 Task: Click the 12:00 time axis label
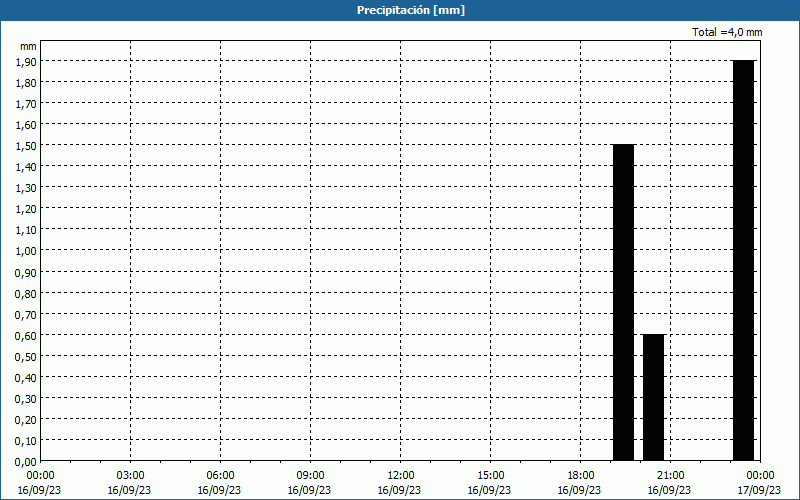tap(401, 476)
